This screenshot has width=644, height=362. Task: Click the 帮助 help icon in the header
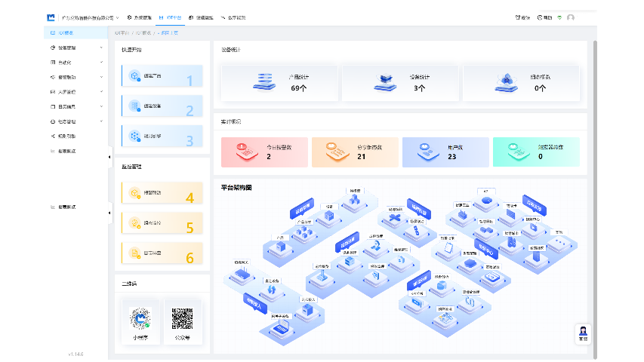(x=544, y=17)
